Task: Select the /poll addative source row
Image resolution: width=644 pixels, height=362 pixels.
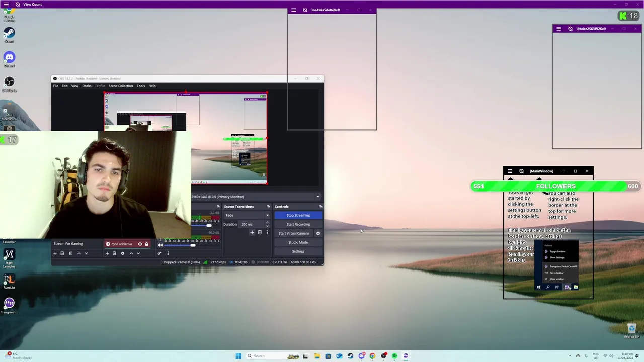Action: click(127, 244)
